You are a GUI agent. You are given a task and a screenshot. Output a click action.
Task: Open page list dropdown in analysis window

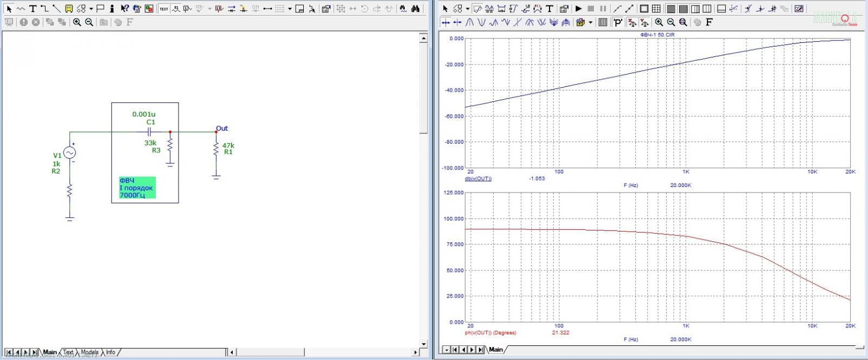446,350
